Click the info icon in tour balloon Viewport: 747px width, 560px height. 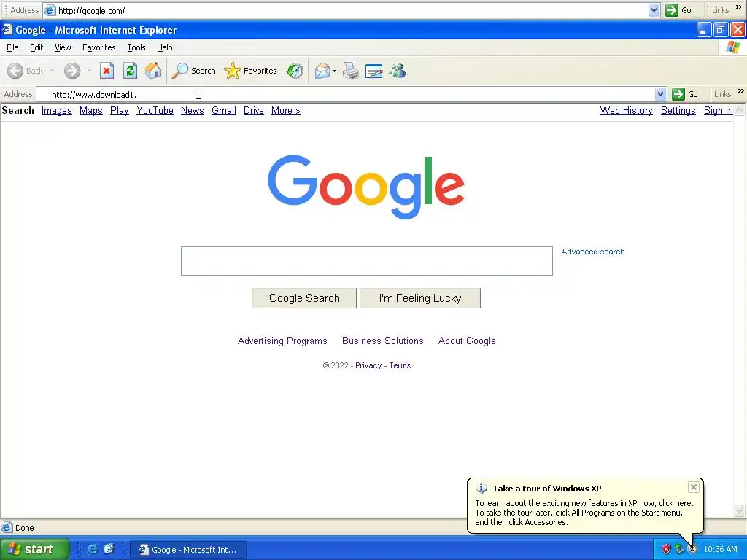(x=481, y=488)
